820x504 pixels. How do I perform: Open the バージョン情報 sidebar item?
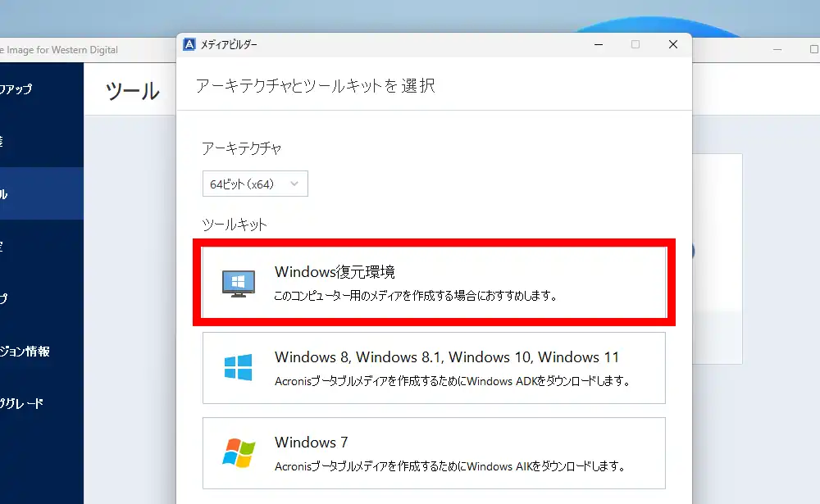tap(25, 351)
